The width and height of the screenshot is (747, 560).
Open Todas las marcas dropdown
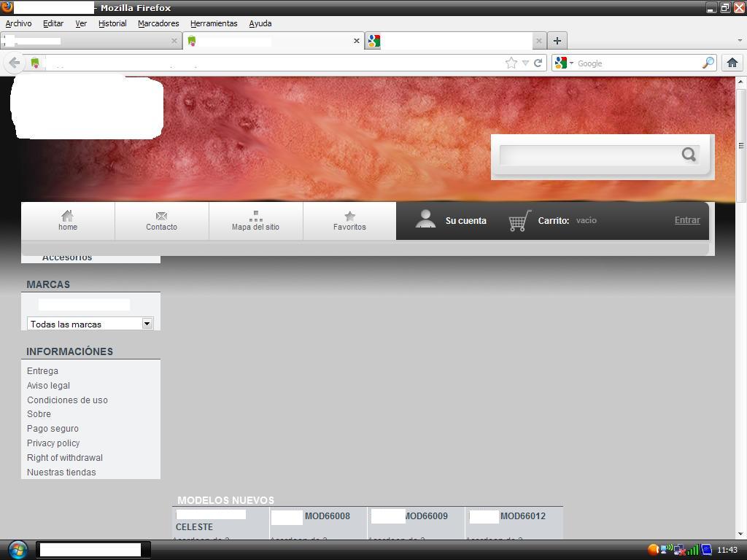pos(90,324)
